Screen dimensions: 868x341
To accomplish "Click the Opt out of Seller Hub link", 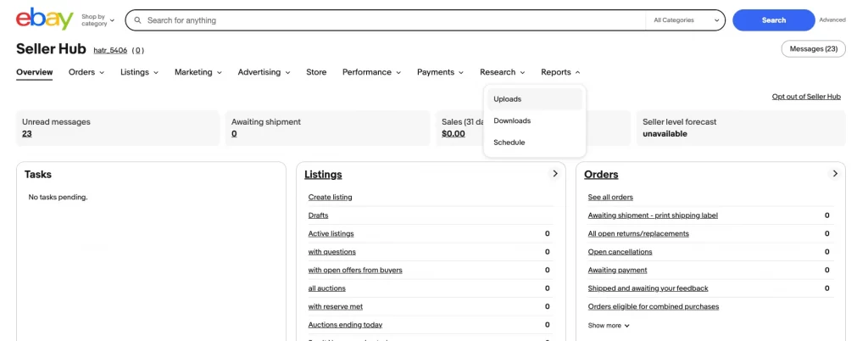I will pos(806,97).
